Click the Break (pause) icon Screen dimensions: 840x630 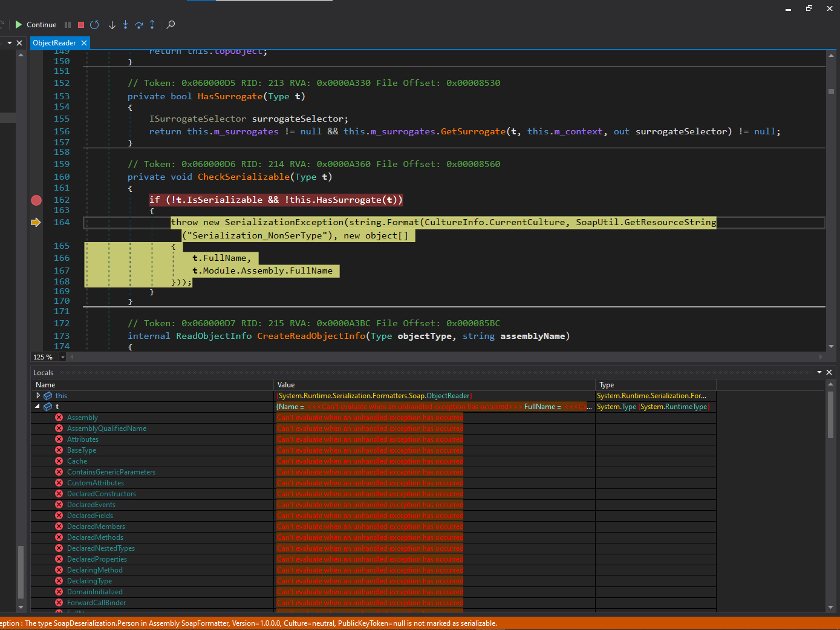click(x=68, y=25)
